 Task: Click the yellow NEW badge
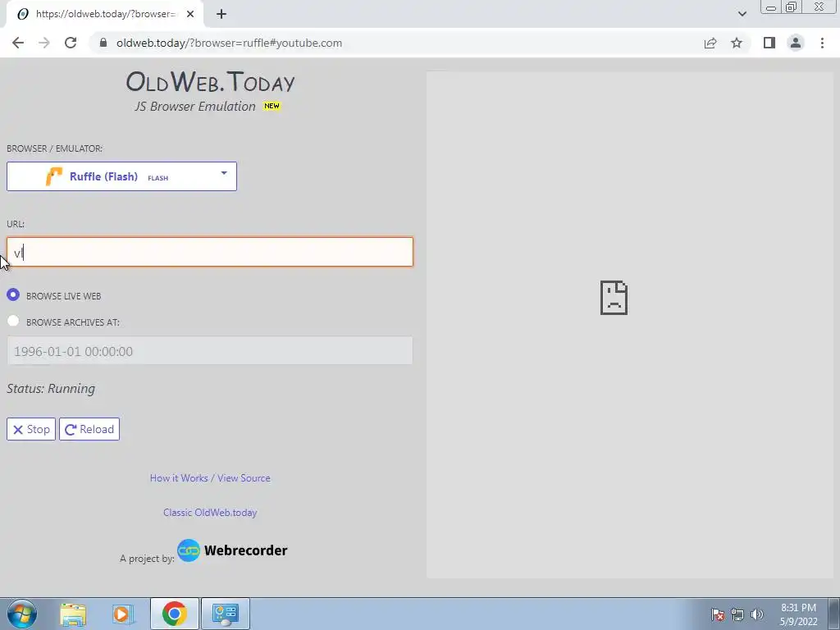[272, 106]
